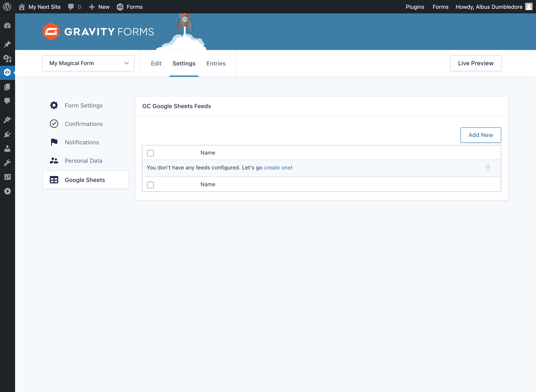Open My Next Site home link

tap(40, 7)
